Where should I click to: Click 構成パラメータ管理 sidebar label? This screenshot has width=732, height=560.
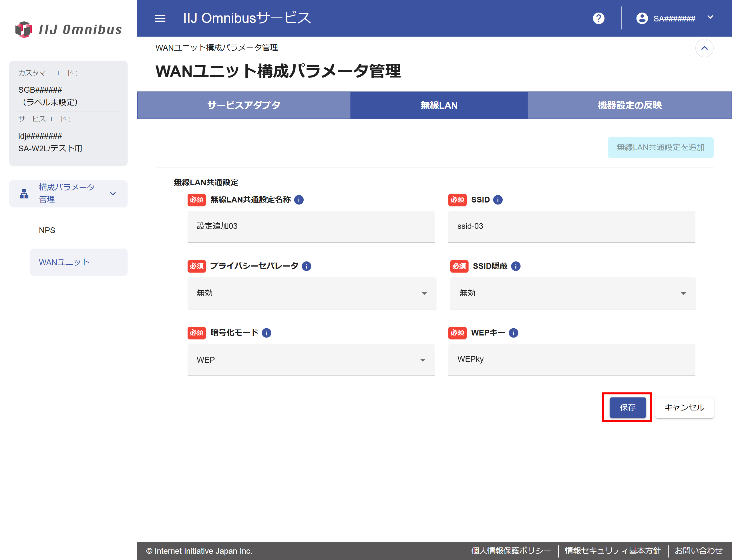(x=67, y=193)
